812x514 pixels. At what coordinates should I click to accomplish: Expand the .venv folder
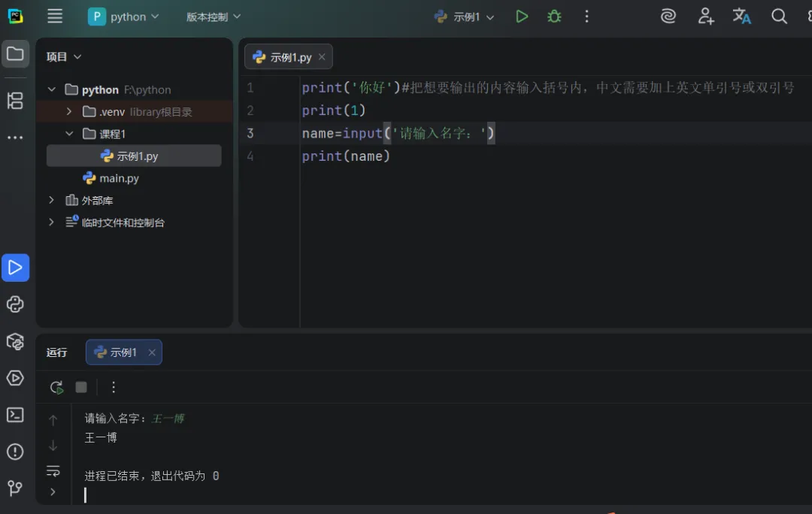69,111
